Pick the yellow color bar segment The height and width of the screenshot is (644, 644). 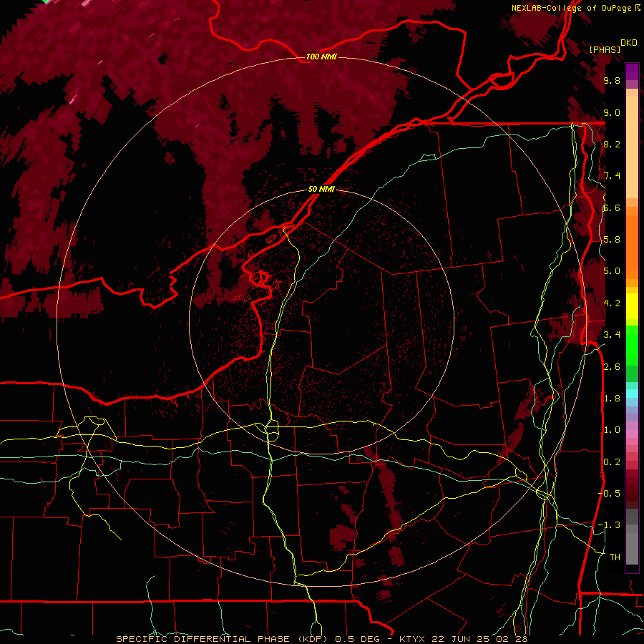pos(632,306)
